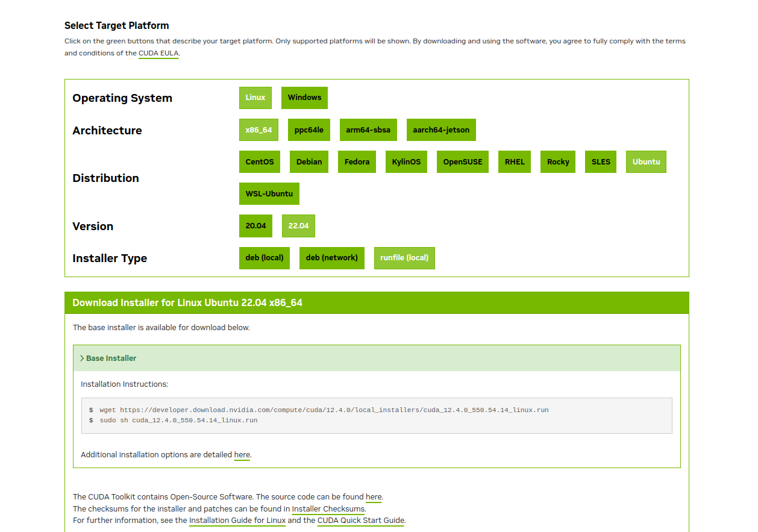
Task: Open additional installation options 'here' link
Action: (242, 455)
